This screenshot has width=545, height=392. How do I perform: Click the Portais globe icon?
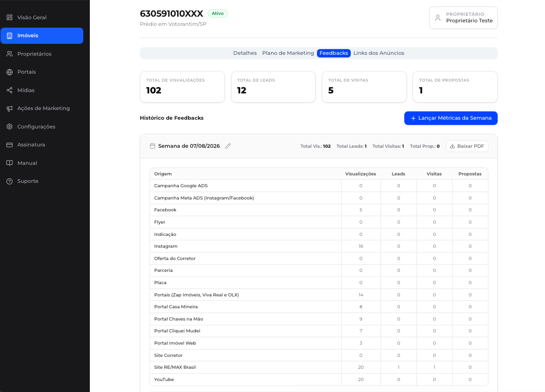9,72
